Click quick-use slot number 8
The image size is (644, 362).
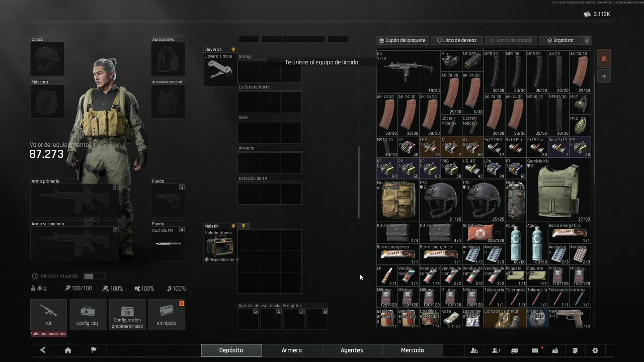[x=317, y=319]
